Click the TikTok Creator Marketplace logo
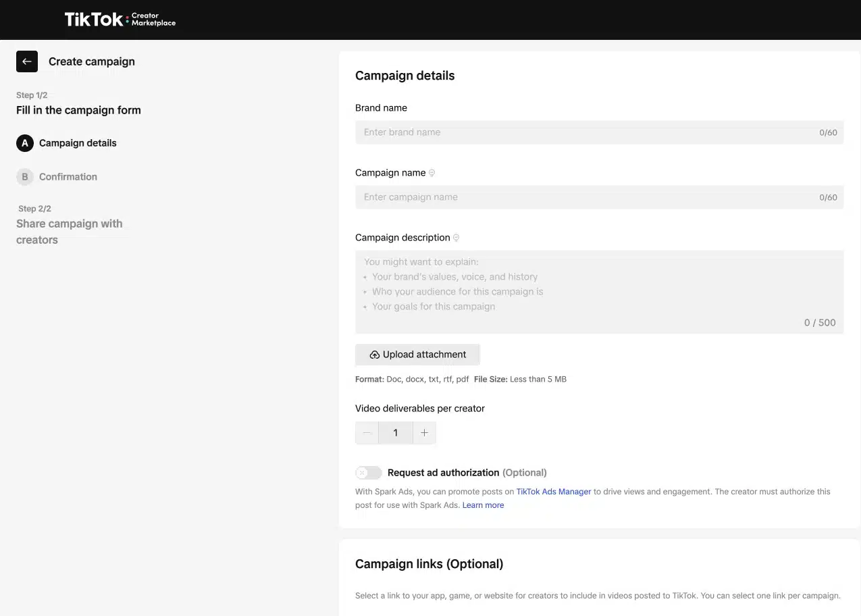861x616 pixels. (x=120, y=20)
